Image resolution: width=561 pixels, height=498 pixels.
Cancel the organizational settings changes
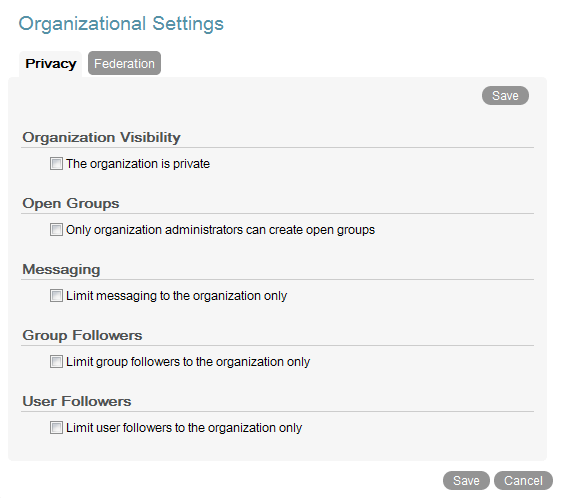[523, 480]
